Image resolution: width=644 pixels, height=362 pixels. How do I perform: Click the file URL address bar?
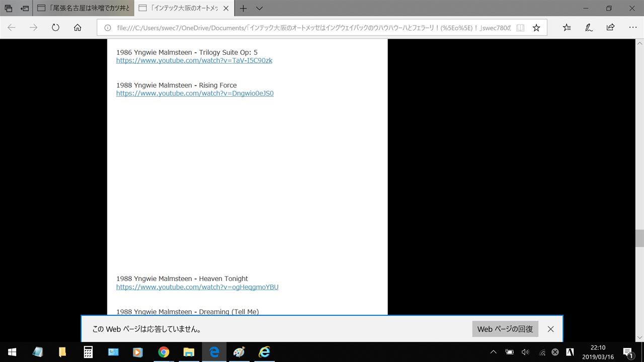click(x=313, y=28)
